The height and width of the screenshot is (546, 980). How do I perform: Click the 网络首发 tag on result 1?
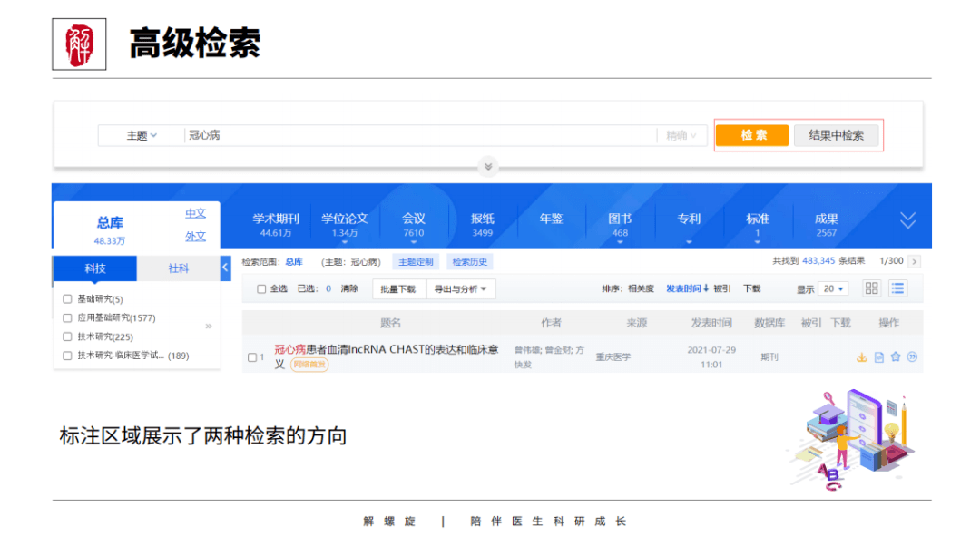[309, 365]
